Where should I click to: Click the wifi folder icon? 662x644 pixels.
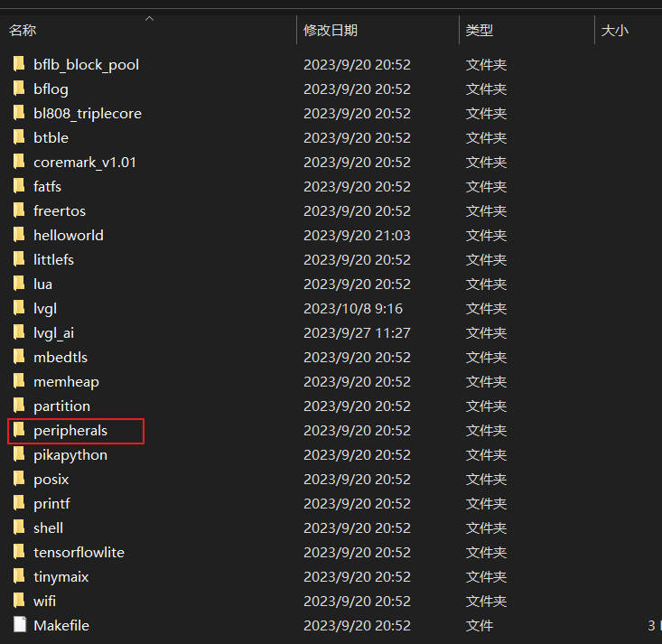pyautogui.click(x=19, y=601)
